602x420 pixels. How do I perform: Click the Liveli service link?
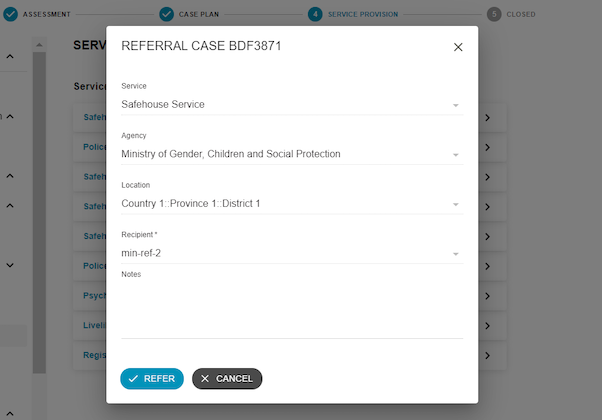point(94,325)
